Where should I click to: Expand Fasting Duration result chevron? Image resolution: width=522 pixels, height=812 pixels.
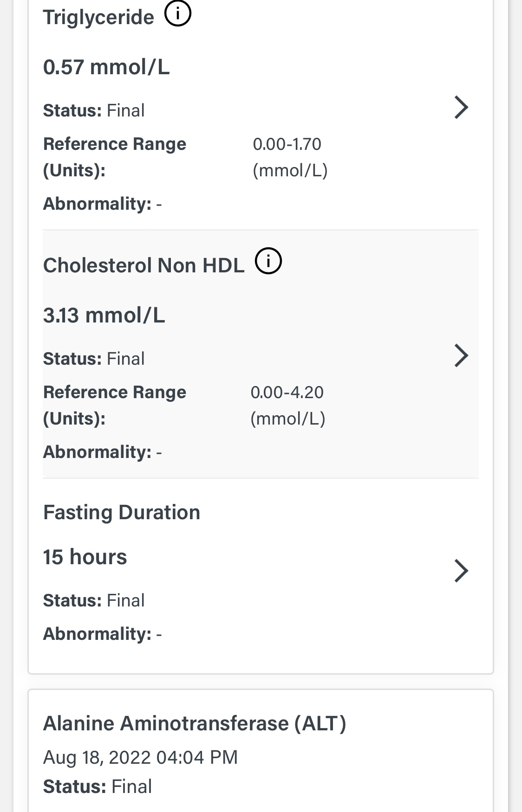[x=461, y=571]
